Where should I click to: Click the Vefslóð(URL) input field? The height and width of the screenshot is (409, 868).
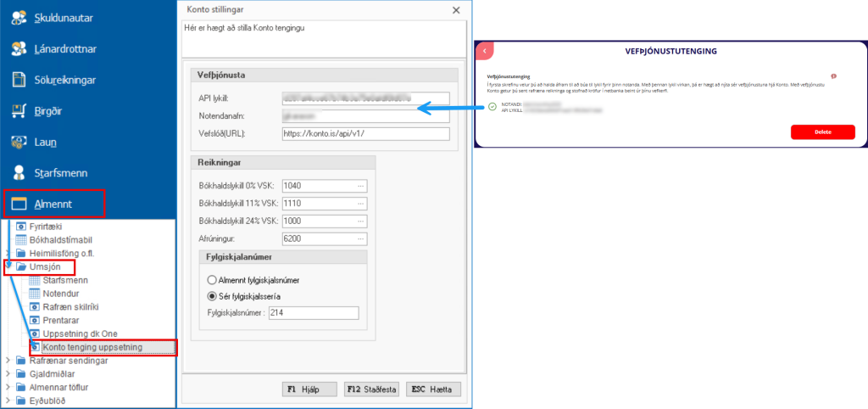pos(364,133)
